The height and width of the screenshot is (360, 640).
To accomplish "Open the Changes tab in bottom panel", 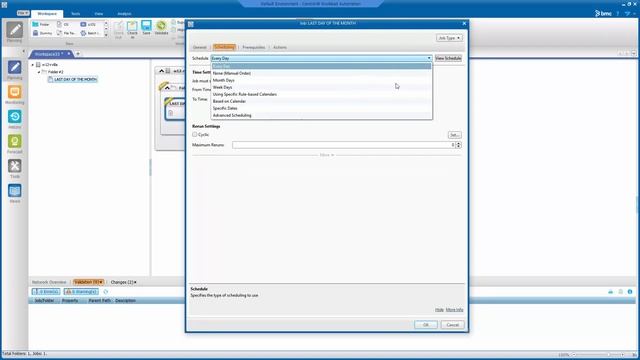I will pos(123,282).
